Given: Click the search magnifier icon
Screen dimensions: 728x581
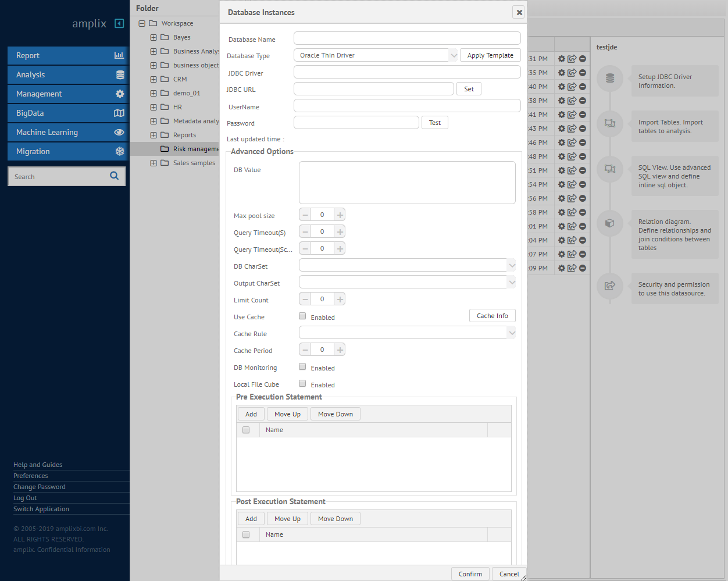Looking at the screenshot, I should pos(114,176).
